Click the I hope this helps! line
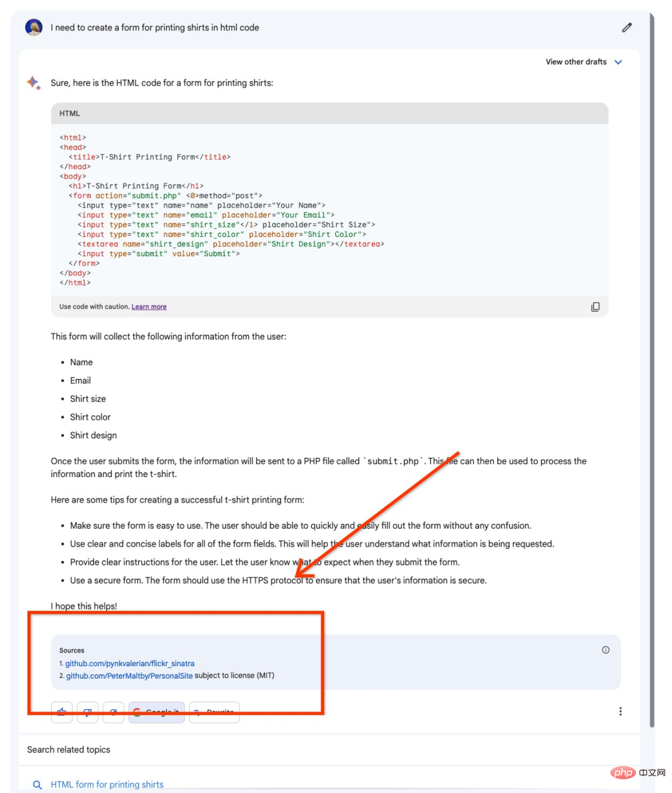This screenshot has height=793, width=672. point(84,606)
